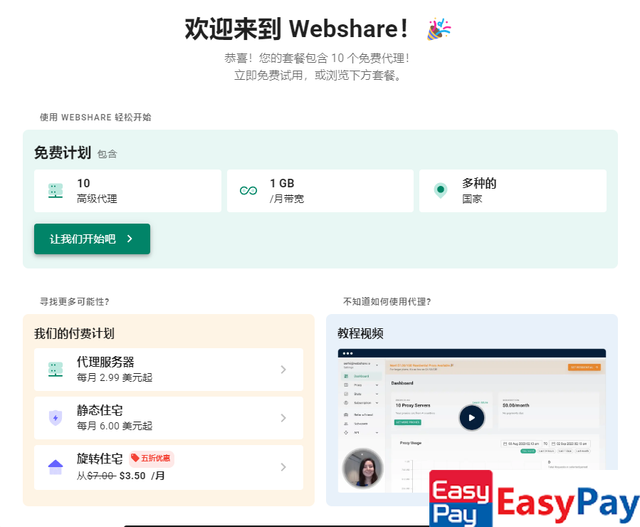This screenshot has height=527, width=640.
Task: Click the 我们的付费计划 heading
Action: tap(74, 334)
